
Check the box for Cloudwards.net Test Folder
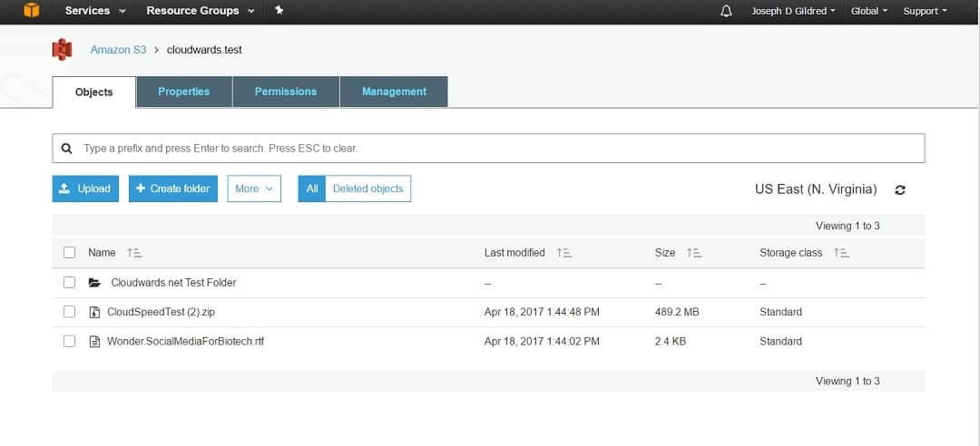tap(69, 282)
